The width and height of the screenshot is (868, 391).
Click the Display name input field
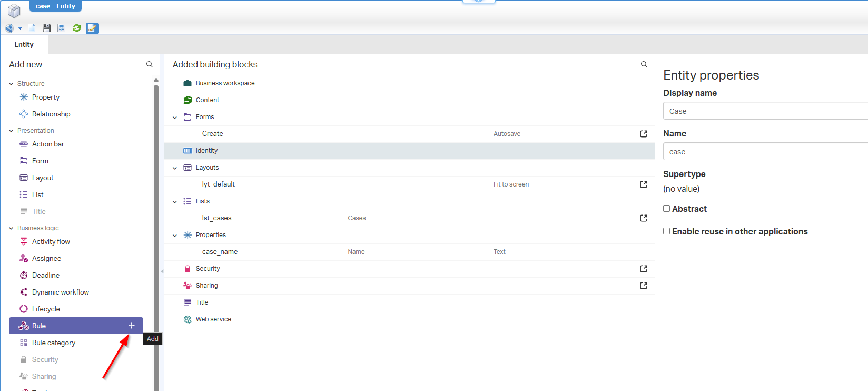click(x=765, y=111)
